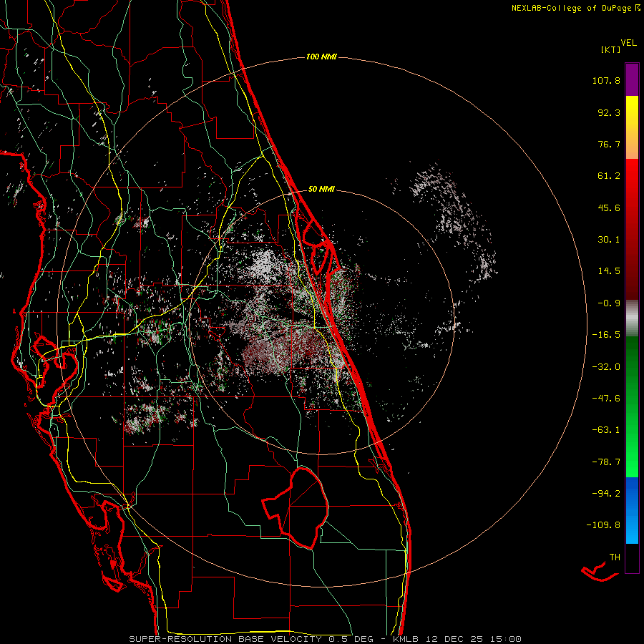Click the blue segment of the velocity color bar
Viewport: 644px width, 644px height.
point(632,510)
